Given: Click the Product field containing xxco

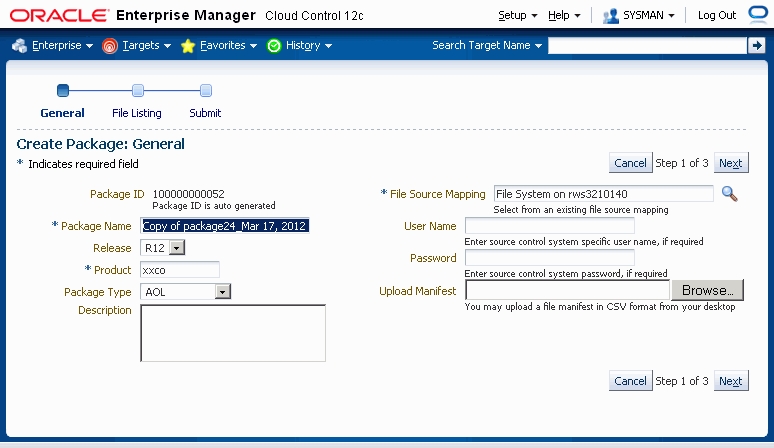Looking at the screenshot, I should (180, 270).
